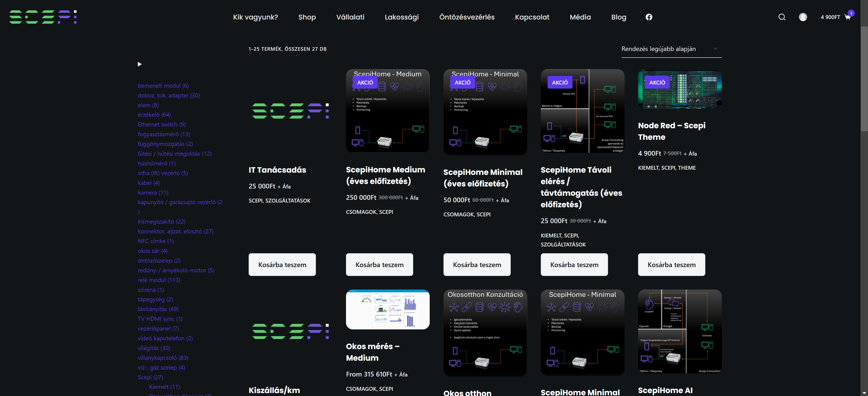Open the Vállalati menu item
The width and height of the screenshot is (868, 396).
(x=350, y=17)
